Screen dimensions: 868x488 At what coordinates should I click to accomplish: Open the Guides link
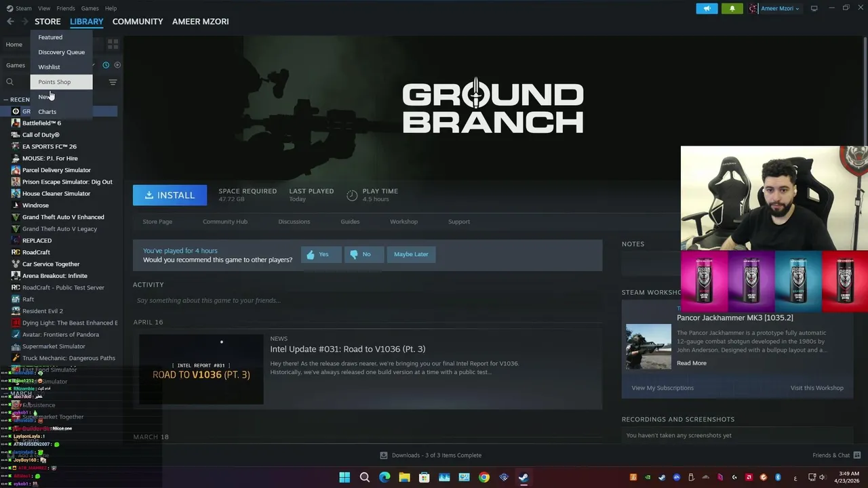(x=350, y=222)
